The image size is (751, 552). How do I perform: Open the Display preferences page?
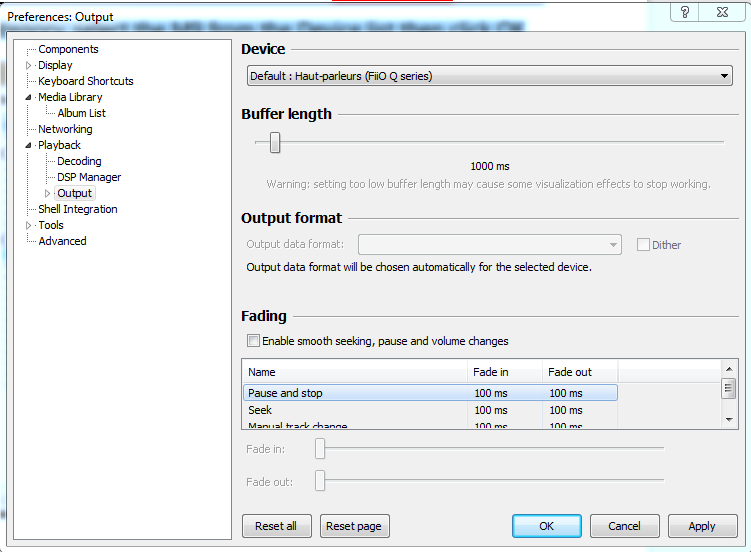point(55,65)
